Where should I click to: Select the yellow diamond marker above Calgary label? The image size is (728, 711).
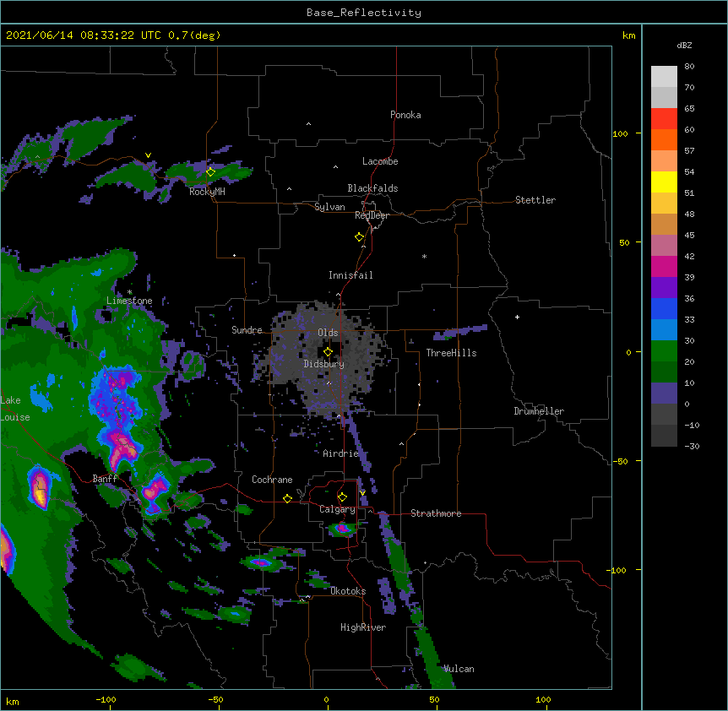343,497
